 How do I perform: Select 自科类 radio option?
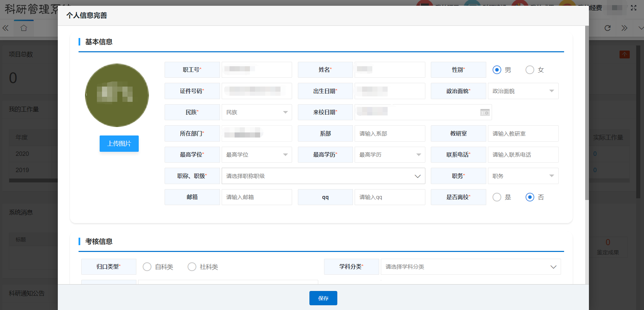click(147, 267)
